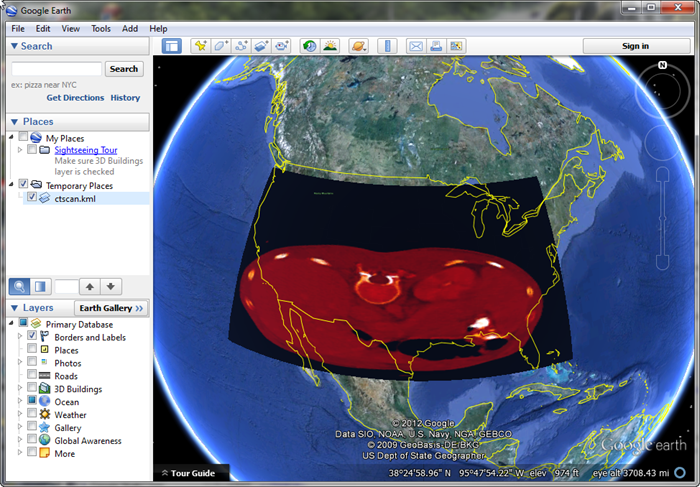Open the View menu
This screenshot has width=700, height=487.
(71, 29)
